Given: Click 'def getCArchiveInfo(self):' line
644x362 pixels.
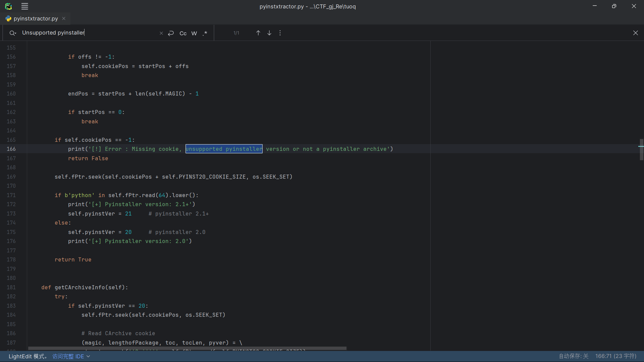Looking at the screenshot, I should point(85,287).
